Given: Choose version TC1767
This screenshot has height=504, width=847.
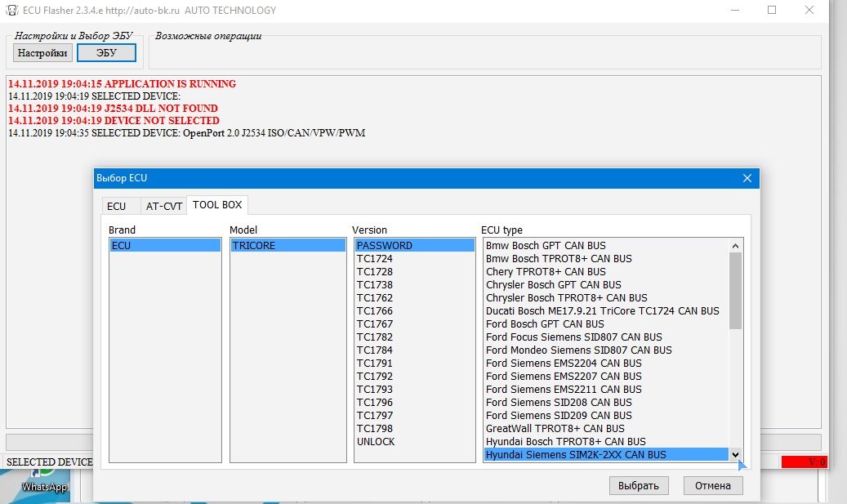Looking at the screenshot, I should [x=374, y=324].
